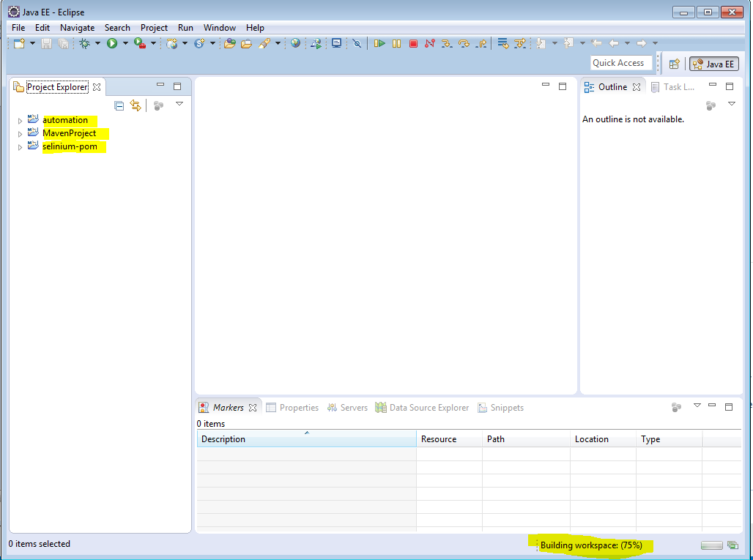Screen dimensions: 753x560
Task: Expand the selinium-pom project node
Action: pos(21,147)
